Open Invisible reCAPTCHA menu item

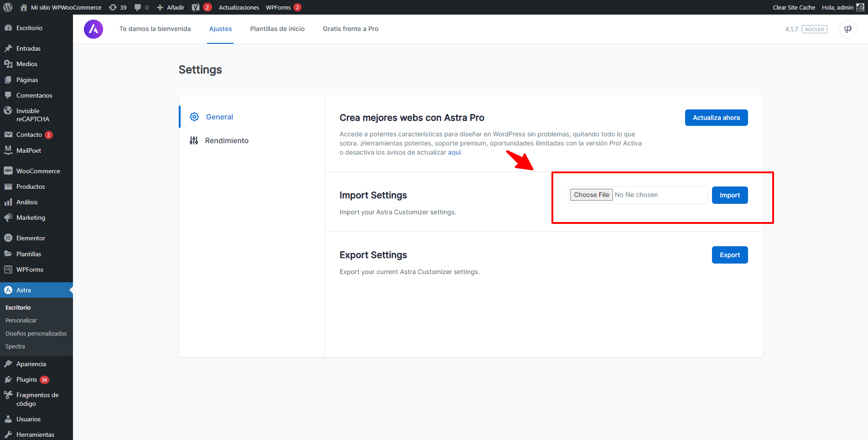36,115
